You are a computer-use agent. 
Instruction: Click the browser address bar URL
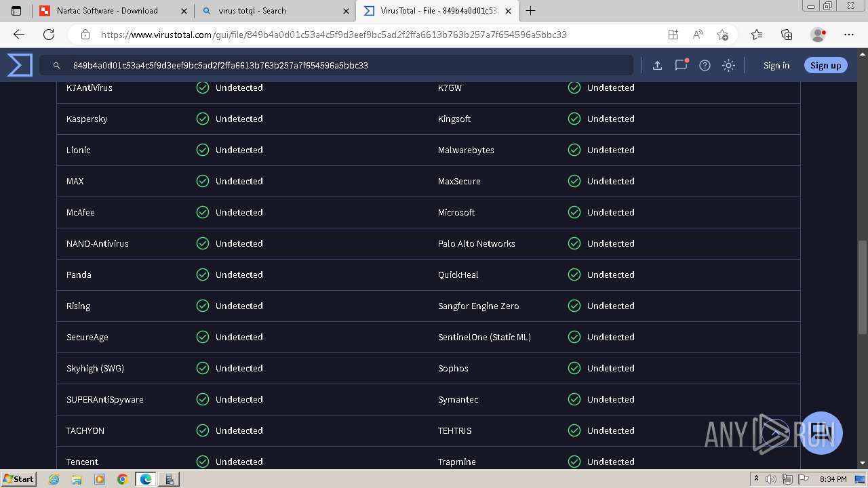coord(334,35)
